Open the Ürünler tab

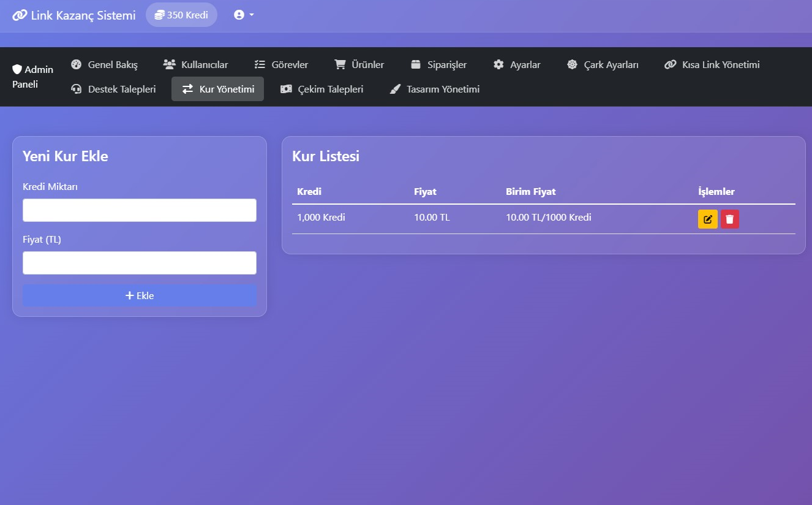click(359, 64)
